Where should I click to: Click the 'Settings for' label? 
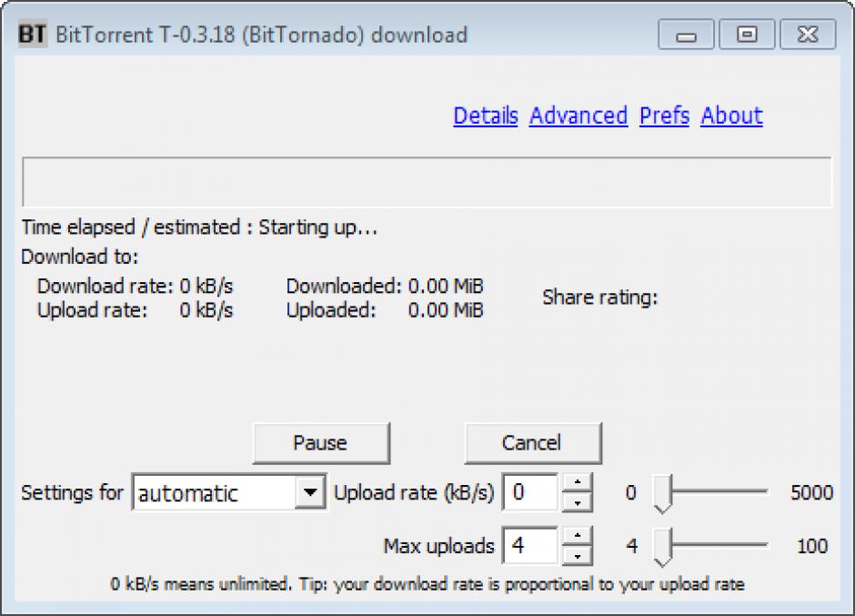(x=72, y=492)
